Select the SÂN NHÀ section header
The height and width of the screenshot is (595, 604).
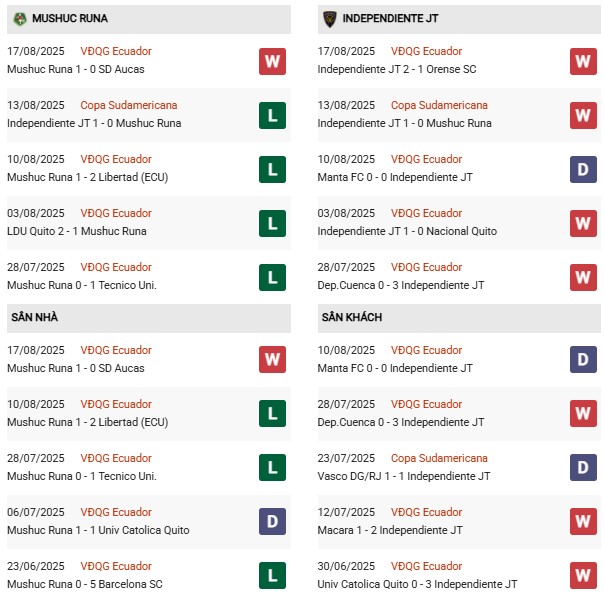click(149, 317)
